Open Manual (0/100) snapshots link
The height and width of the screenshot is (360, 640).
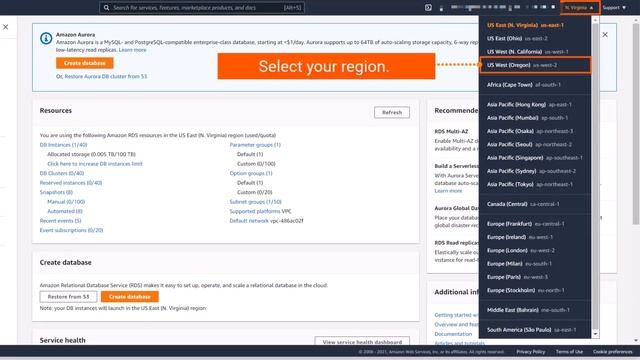66,202
